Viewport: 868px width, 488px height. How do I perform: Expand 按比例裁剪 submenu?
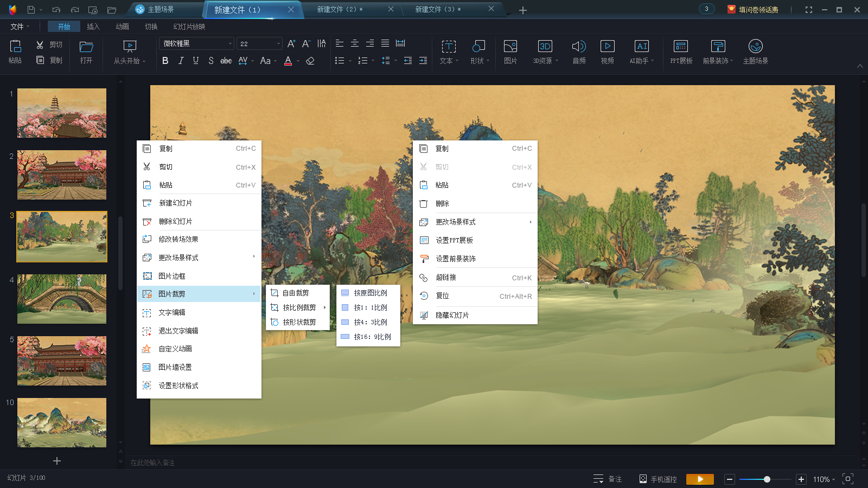tap(298, 307)
